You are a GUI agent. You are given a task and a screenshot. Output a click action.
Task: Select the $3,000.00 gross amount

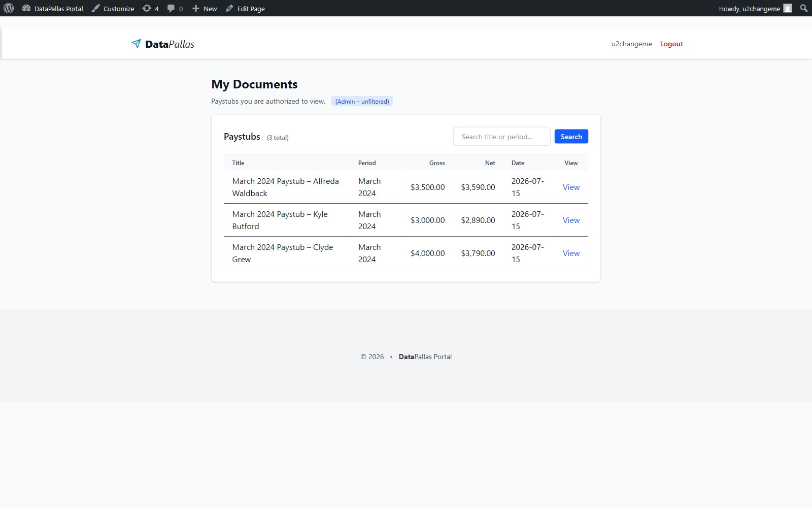428,220
